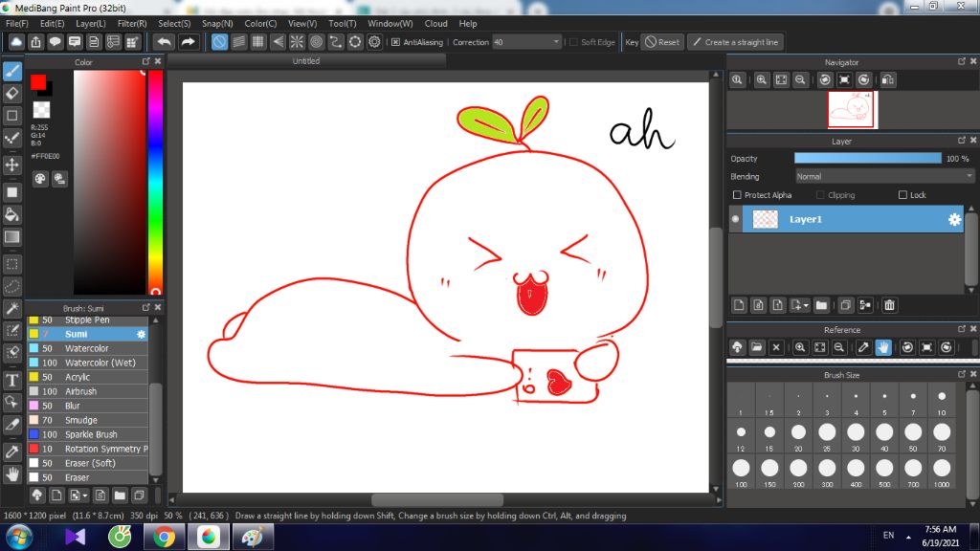Toggle the Reference panel hand tool
The width and height of the screenshot is (980, 551).
point(883,347)
